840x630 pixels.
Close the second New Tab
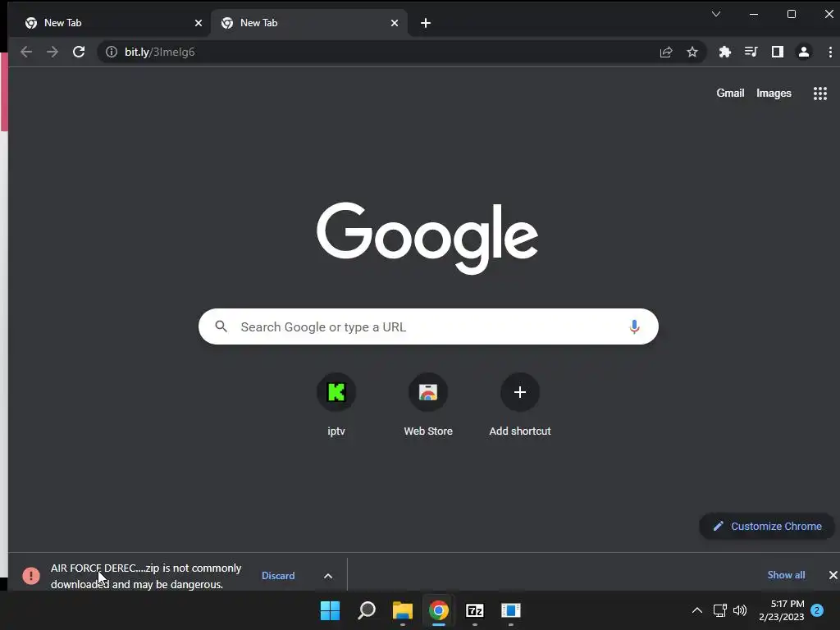[x=395, y=23]
